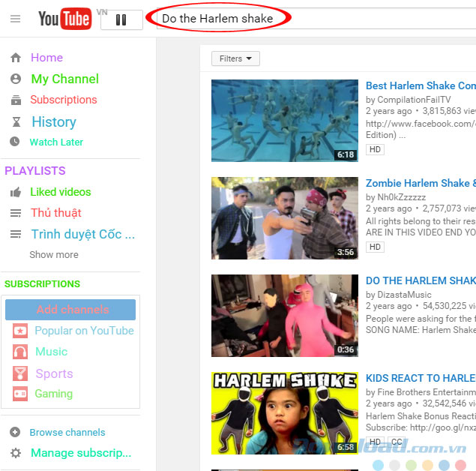The image size is (476, 471).
Task: Open the KIDS REACT TO HARLEM title
Action: 421,378
